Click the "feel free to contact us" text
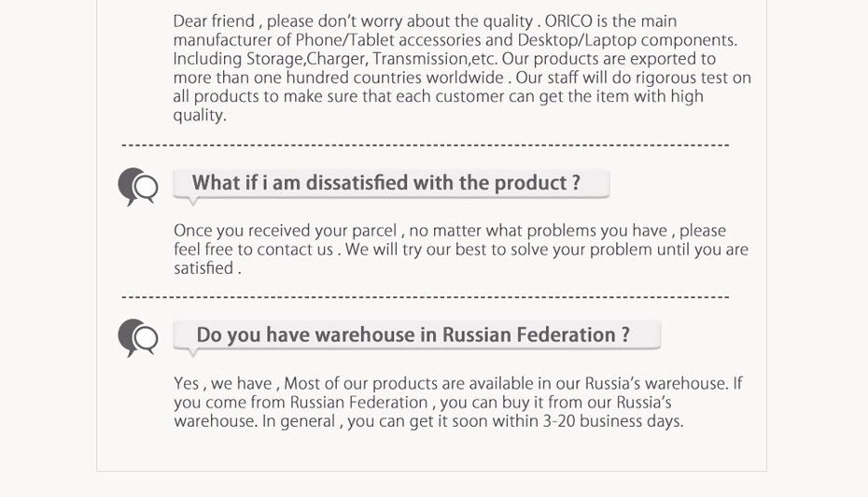868x497 pixels. [x=253, y=249]
